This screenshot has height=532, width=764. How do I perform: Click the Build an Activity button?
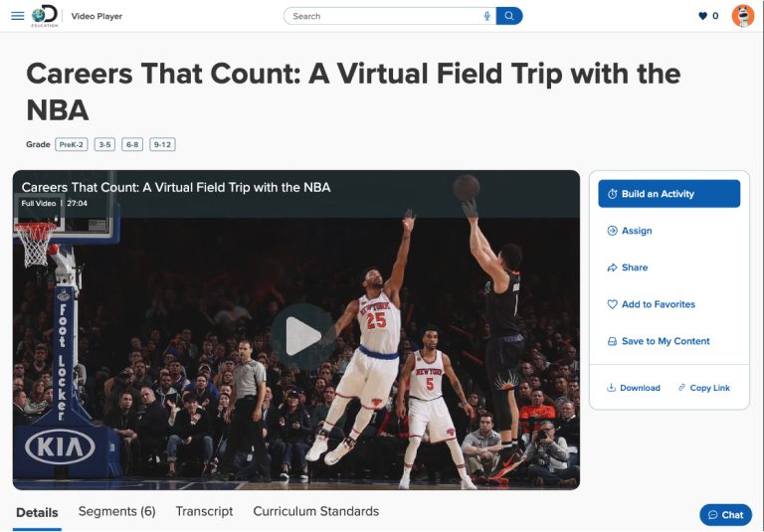[668, 194]
